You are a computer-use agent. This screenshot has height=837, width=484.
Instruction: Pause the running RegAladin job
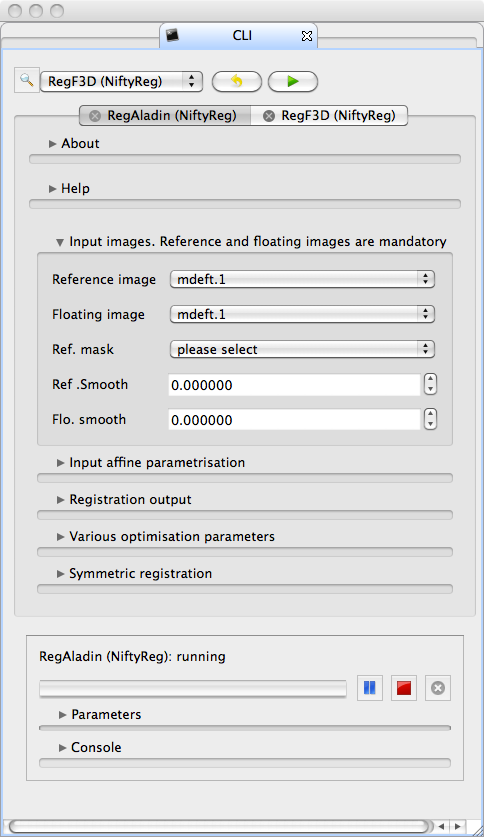pyautogui.click(x=370, y=688)
